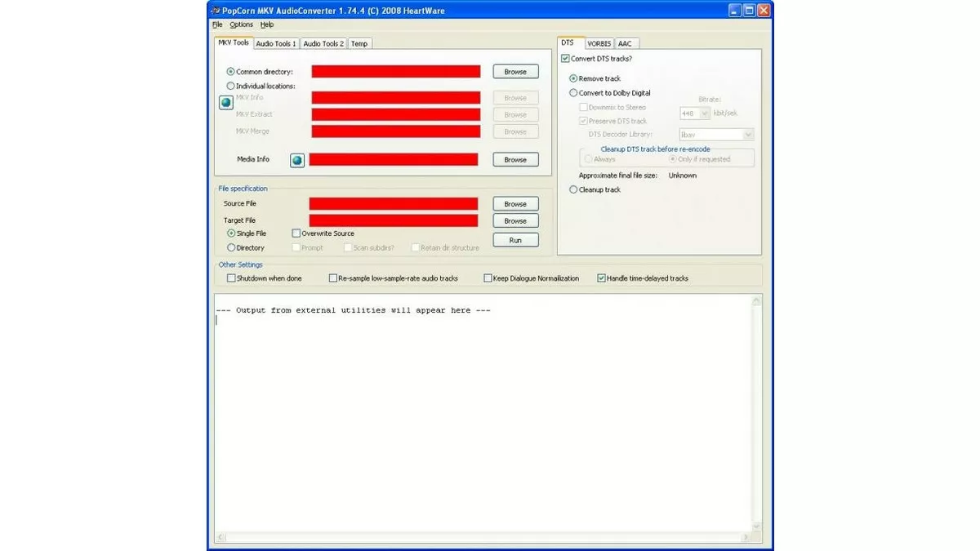Click the Run button

pyautogui.click(x=515, y=239)
